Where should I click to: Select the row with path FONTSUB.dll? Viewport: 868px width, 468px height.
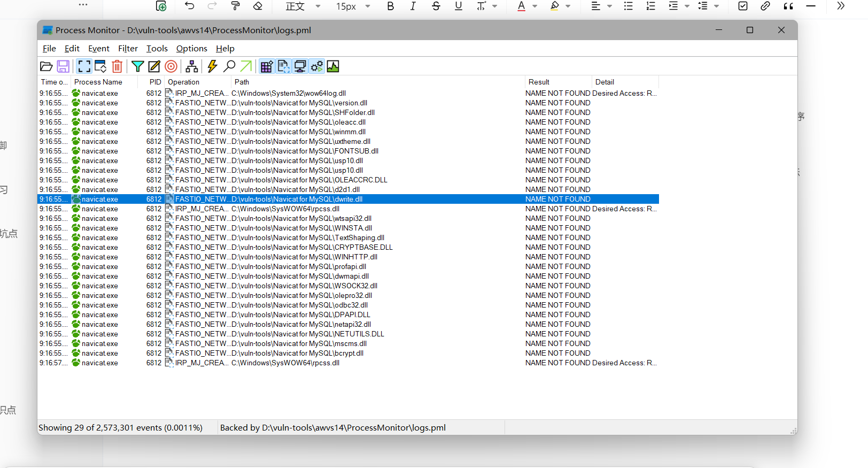(x=348, y=151)
